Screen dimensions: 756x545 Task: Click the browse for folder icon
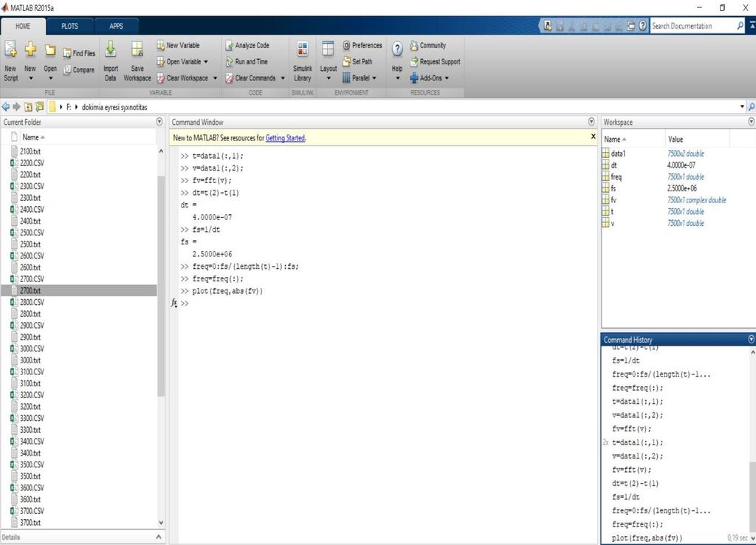pyautogui.click(x=40, y=106)
